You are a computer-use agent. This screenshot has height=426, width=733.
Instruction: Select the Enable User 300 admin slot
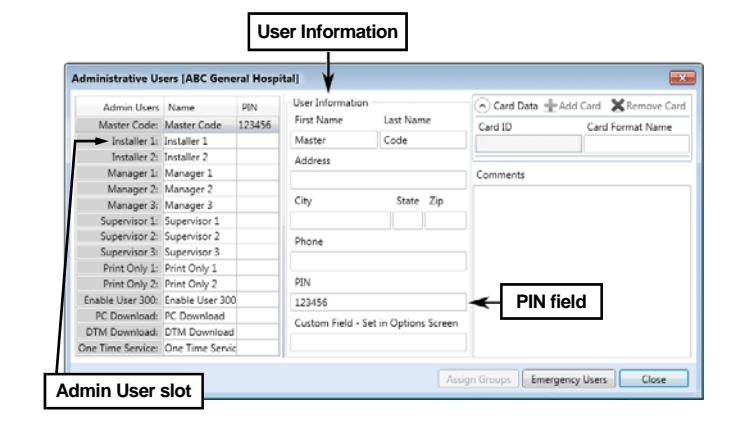point(177,300)
